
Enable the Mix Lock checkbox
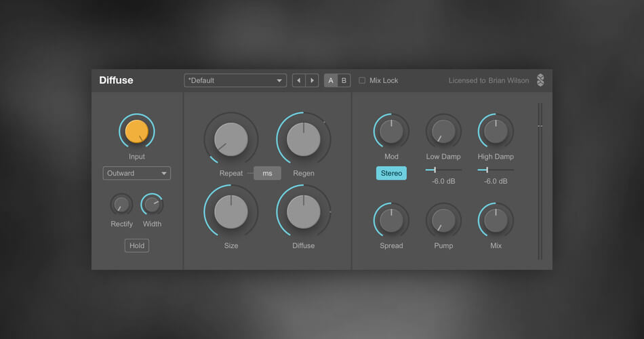point(362,81)
